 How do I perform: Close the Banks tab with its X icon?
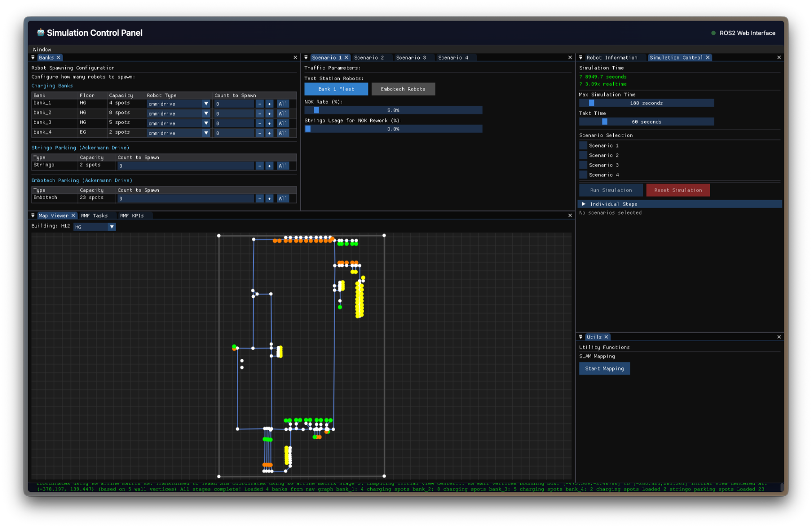pos(58,58)
